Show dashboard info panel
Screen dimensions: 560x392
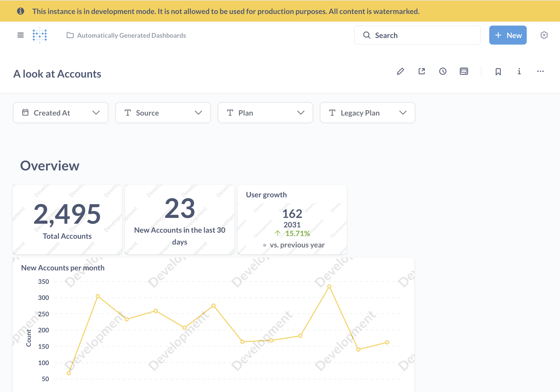click(519, 71)
